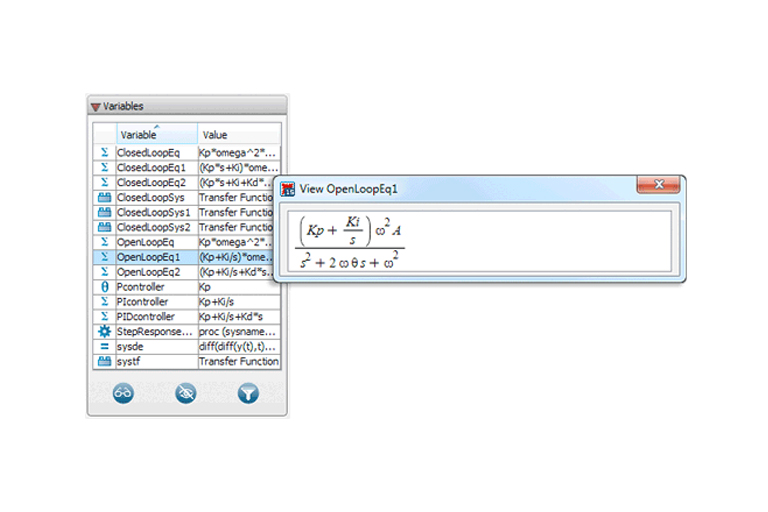Click the Value column header
The width and height of the screenshot is (768, 512).
point(238,134)
